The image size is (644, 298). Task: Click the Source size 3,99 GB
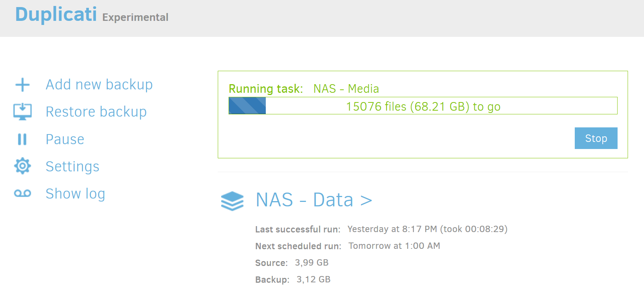pos(312,263)
